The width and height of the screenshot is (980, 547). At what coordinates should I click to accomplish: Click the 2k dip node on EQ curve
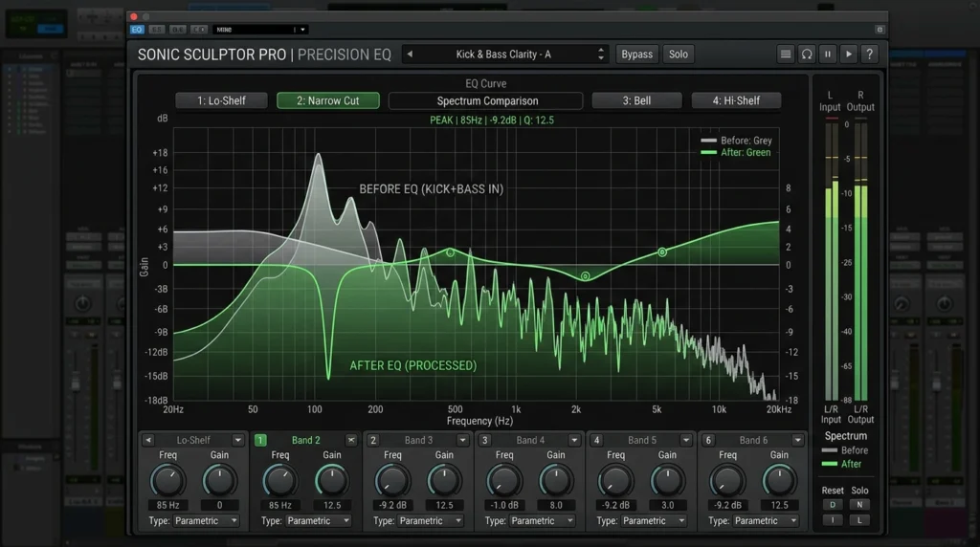pyautogui.click(x=586, y=276)
